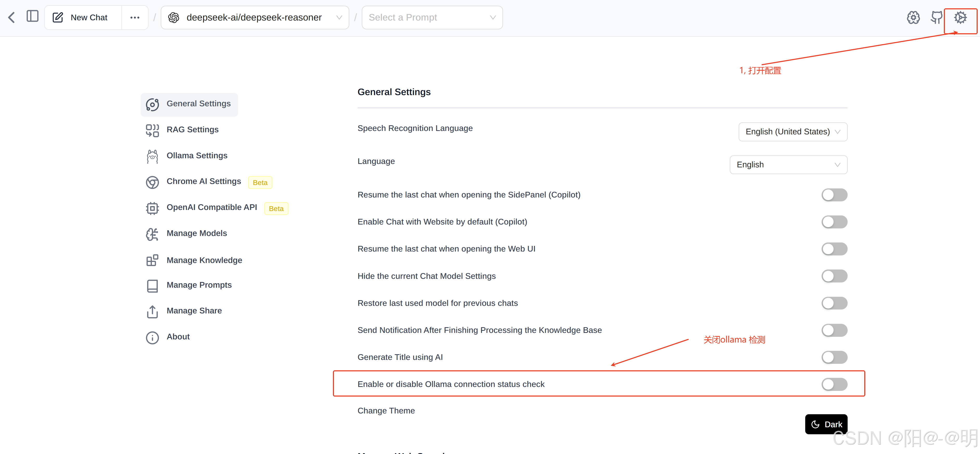Toggle the sidebar panel icon

pos(32,17)
